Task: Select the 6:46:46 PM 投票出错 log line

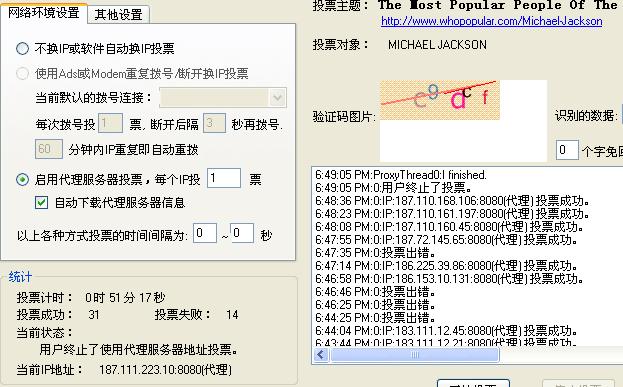Action: [x=375, y=292]
